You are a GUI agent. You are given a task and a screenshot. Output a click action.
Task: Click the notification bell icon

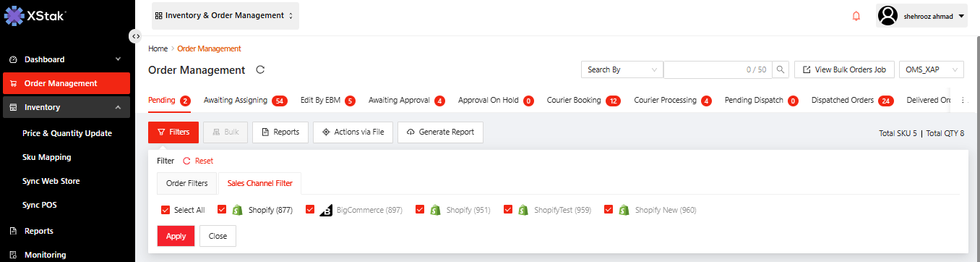[856, 16]
